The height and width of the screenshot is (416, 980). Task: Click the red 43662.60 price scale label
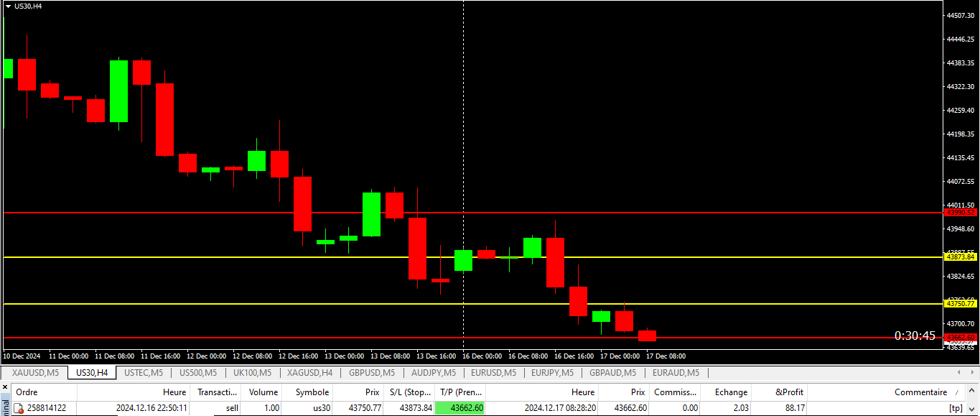[x=961, y=338]
